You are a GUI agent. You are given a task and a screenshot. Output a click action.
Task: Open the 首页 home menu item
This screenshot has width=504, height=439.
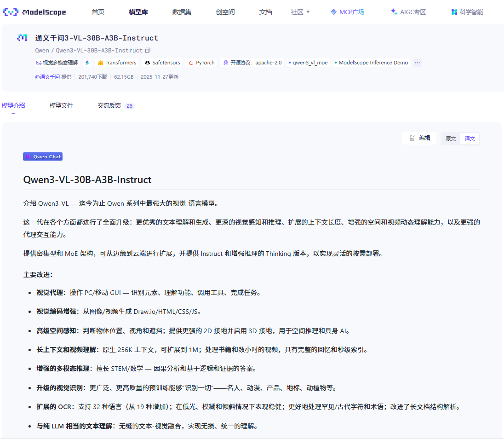(x=98, y=12)
